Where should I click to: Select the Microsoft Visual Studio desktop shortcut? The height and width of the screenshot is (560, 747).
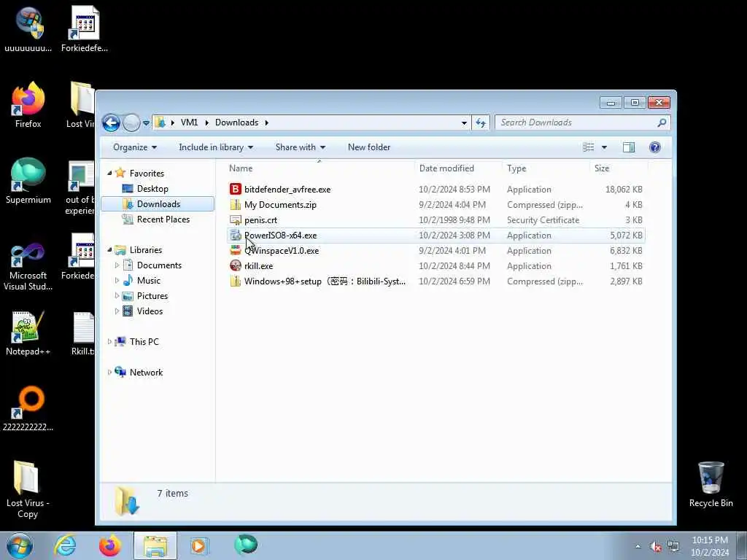click(28, 267)
